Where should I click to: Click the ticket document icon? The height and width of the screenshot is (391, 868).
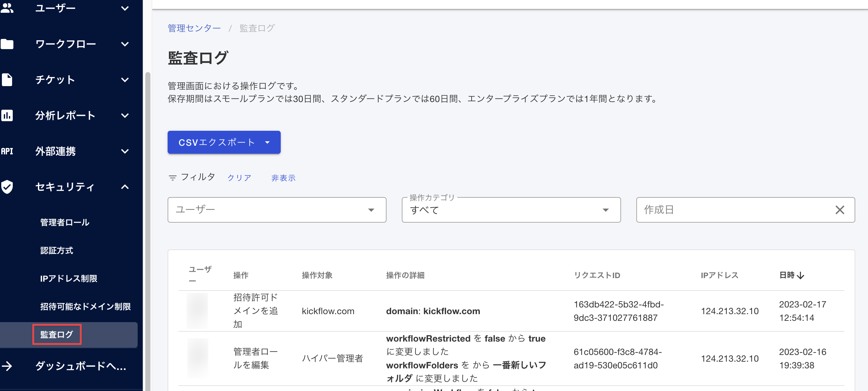coord(7,80)
